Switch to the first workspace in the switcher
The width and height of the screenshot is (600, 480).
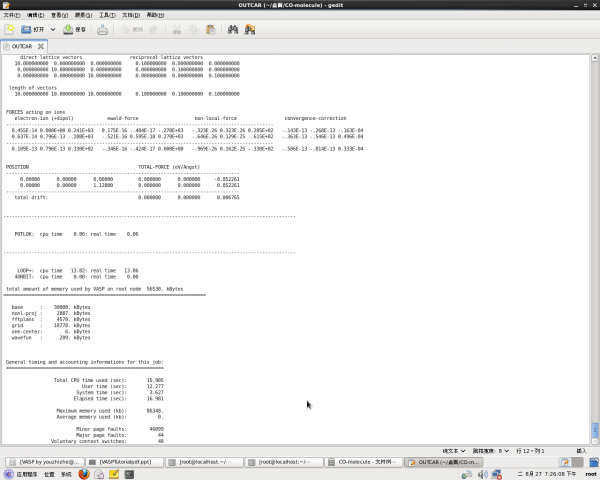click(565, 462)
